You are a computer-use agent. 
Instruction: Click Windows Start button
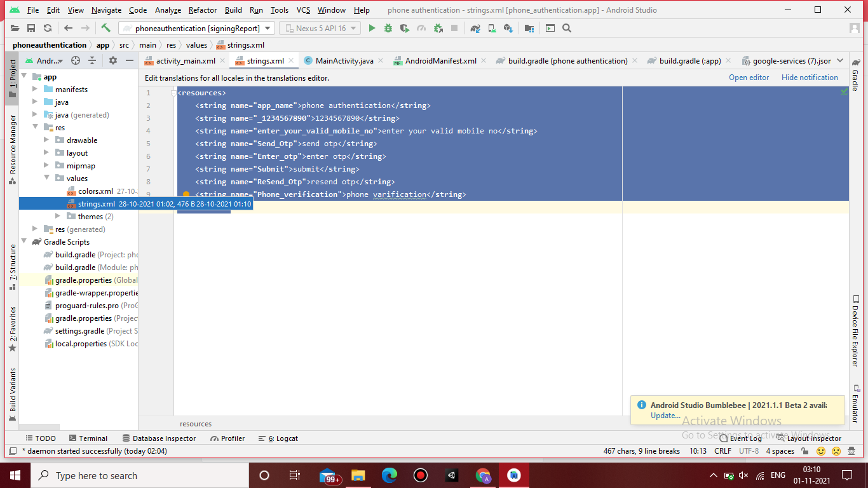click(15, 475)
